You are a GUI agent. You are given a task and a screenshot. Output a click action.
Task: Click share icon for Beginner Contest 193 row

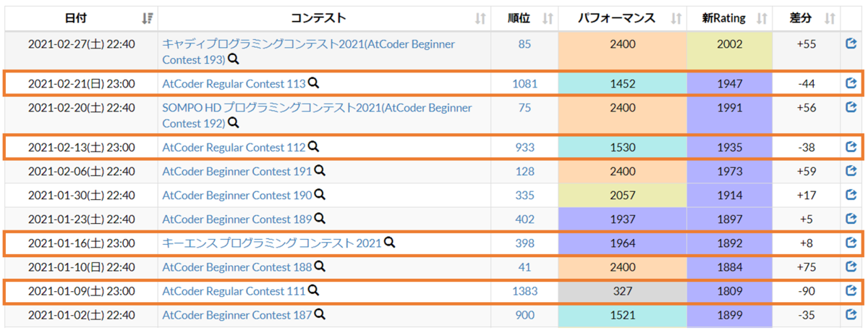coord(851,44)
